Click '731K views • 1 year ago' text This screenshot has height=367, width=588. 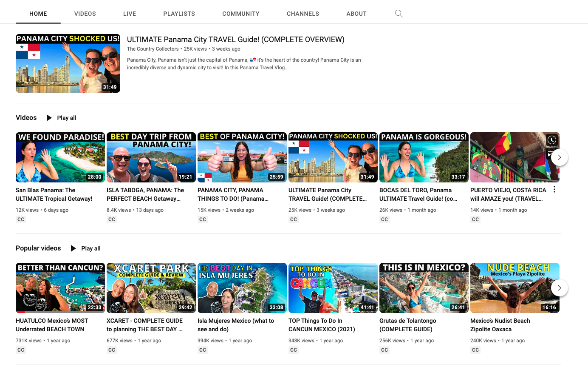pos(43,341)
